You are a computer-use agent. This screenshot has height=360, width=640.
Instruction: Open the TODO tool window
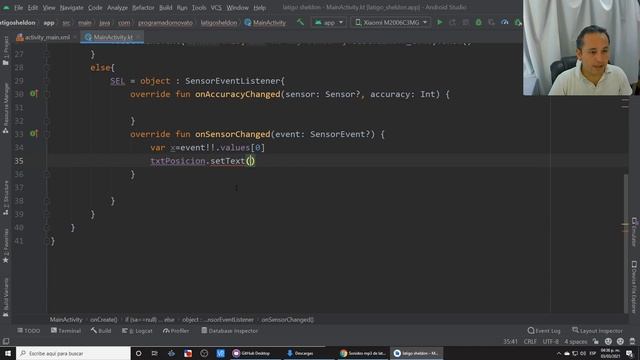[x=29, y=331]
